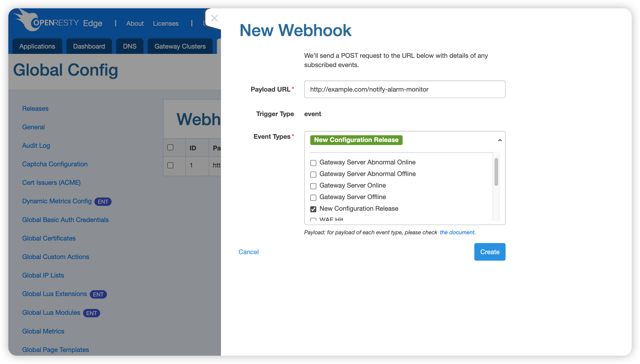Remove the New Configuration Release green tag
640x364 pixels.
[x=356, y=140]
